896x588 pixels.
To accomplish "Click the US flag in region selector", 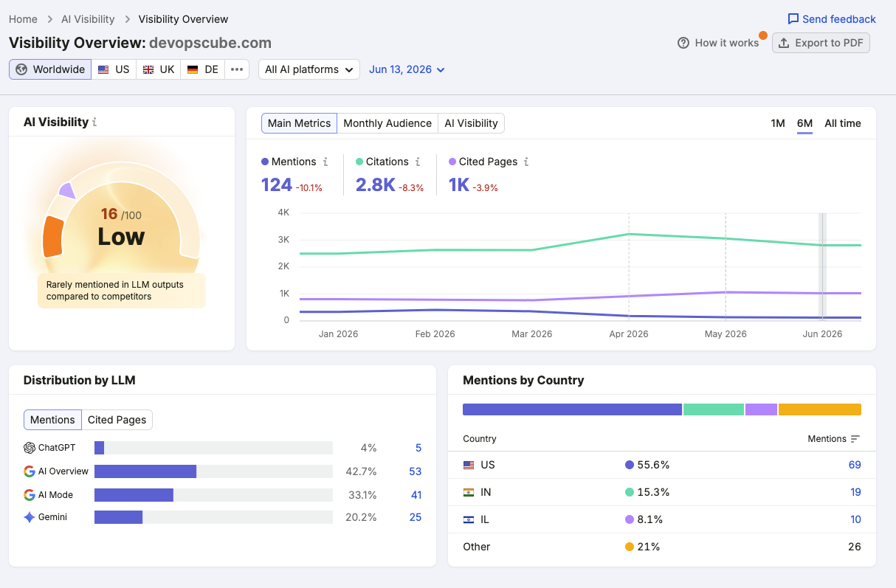I will click(103, 69).
